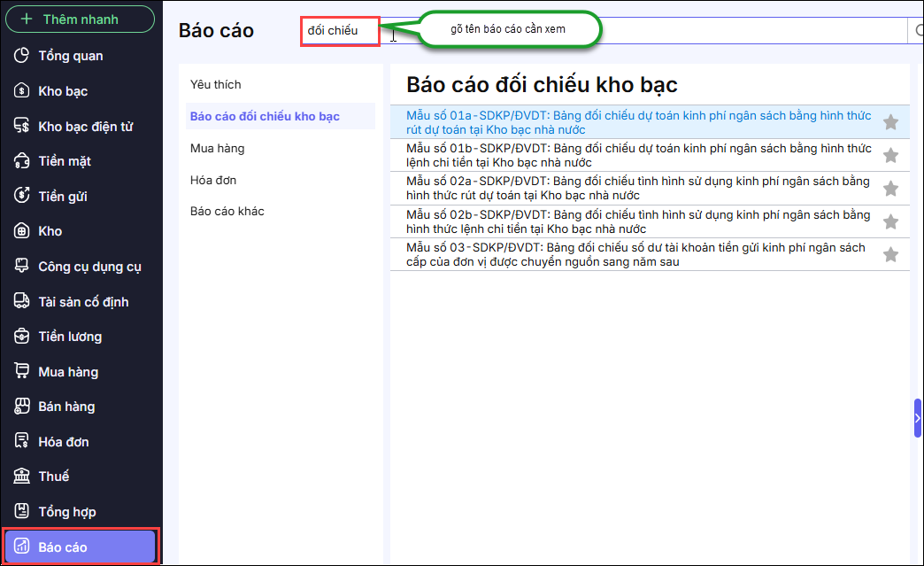Click the Tổng quan sidebar icon
This screenshot has height=566, width=924.
23,56
